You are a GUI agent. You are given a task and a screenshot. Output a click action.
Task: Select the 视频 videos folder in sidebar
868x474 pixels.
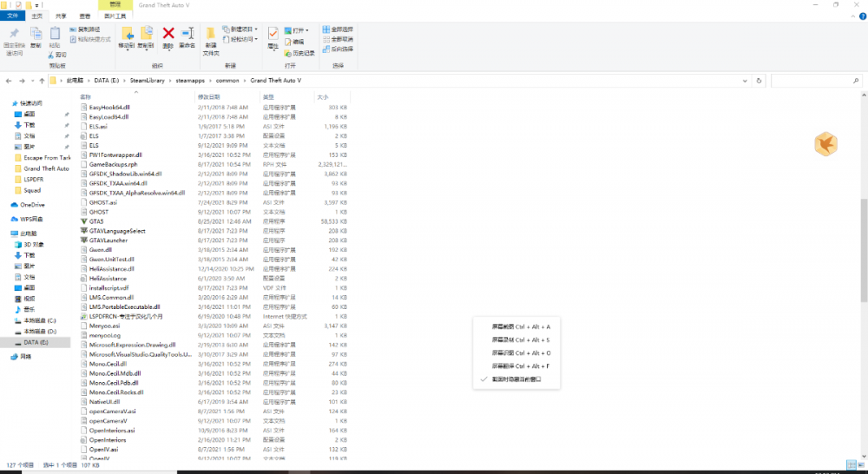25,299
